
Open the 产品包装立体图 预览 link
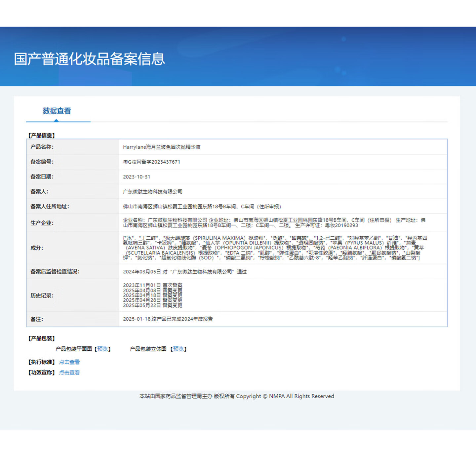pyautogui.click(x=178, y=349)
